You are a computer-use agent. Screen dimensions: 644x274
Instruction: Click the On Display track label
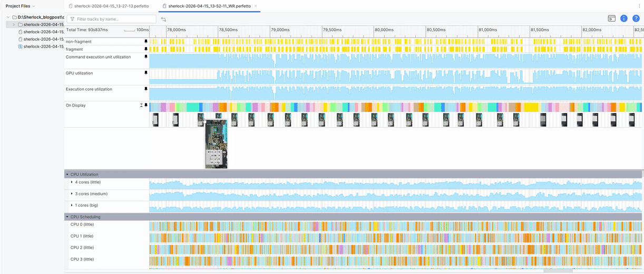click(x=76, y=106)
